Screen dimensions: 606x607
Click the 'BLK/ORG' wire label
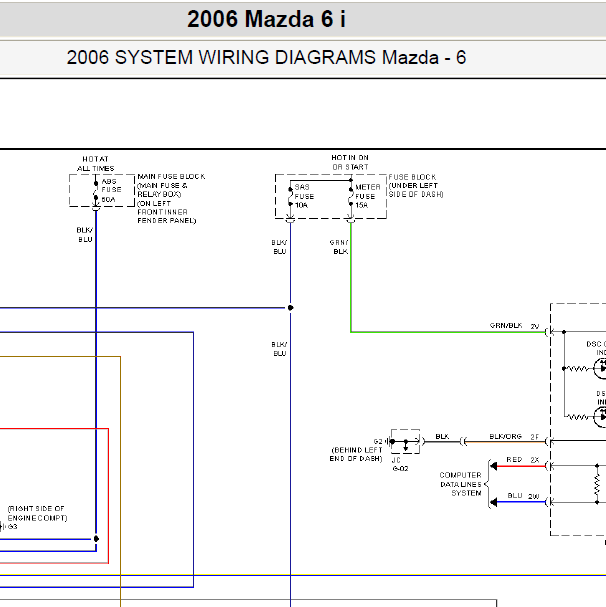tap(505, 436)
